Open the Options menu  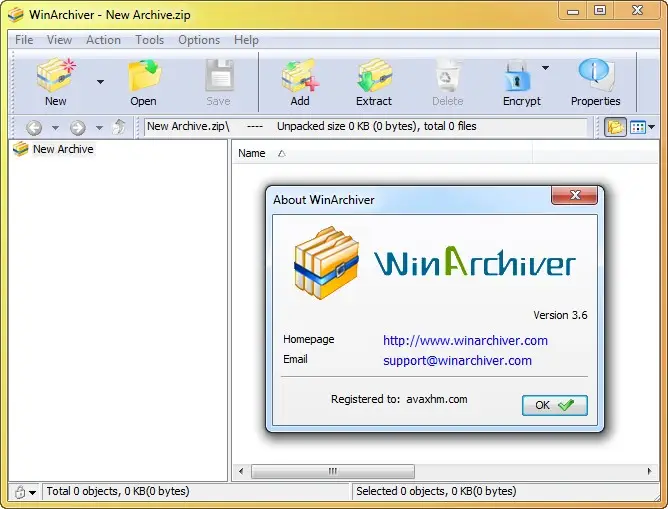tap(199, 40)
